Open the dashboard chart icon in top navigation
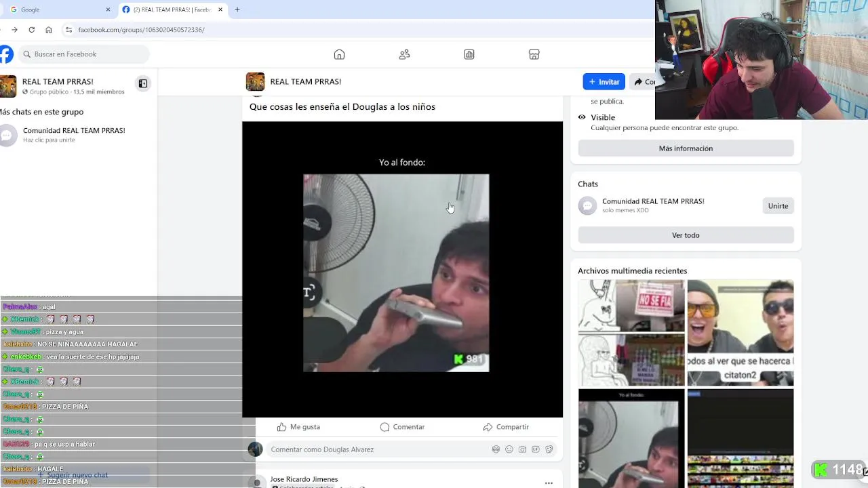 469,54
